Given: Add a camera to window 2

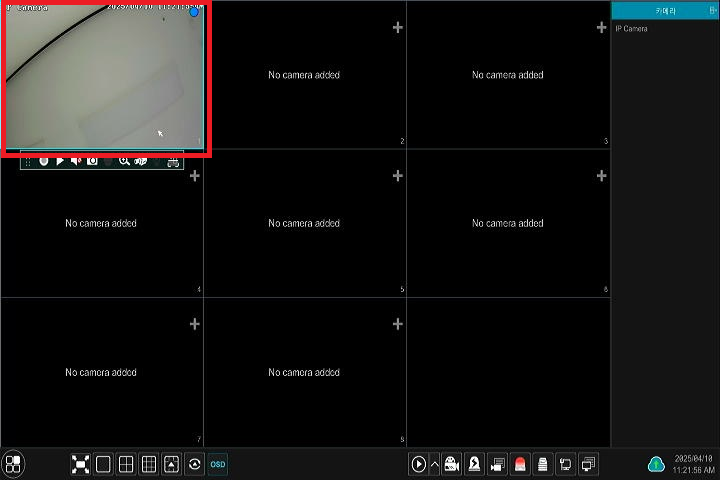Looking at the screenshot, I should 398,28.
